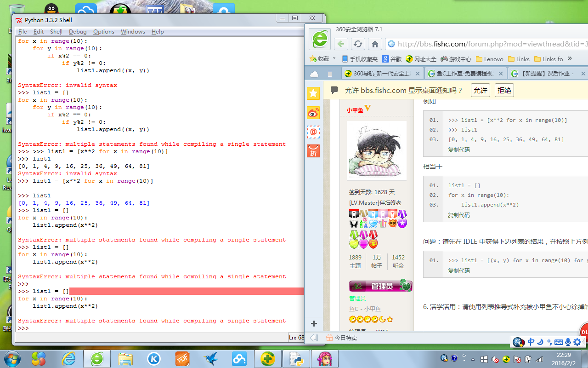Click the Weibo share icon in browser sidebar
This screenshot has height=368, width=588.
313,113
